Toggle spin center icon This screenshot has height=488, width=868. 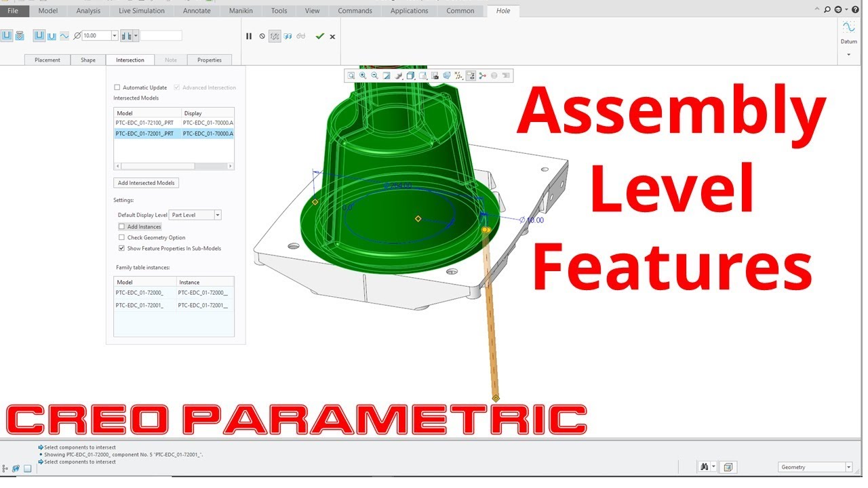click(482, 75)
